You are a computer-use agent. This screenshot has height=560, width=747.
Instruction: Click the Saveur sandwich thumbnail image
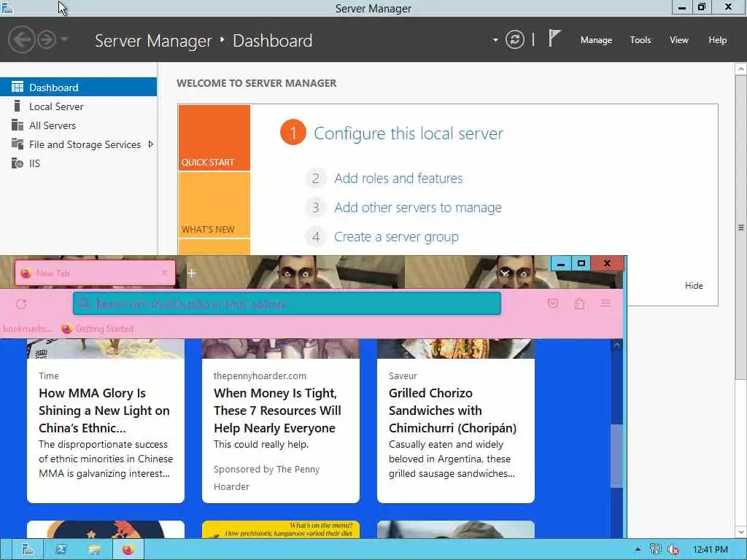point(455,349)
